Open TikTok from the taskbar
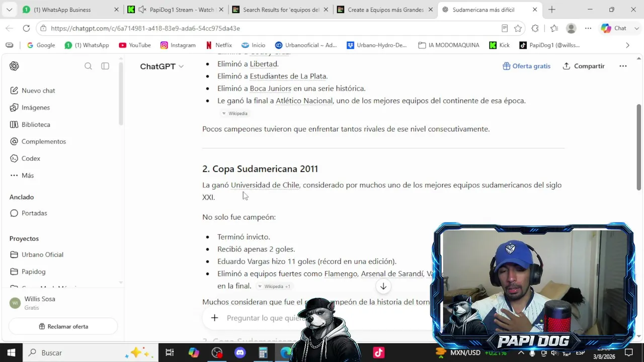 click(379, 352)
